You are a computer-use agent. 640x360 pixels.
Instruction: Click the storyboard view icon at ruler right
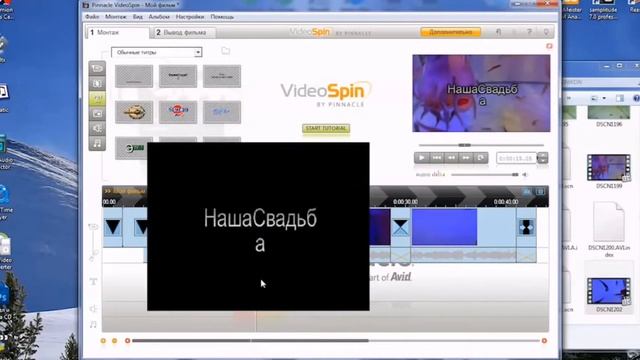540,191
